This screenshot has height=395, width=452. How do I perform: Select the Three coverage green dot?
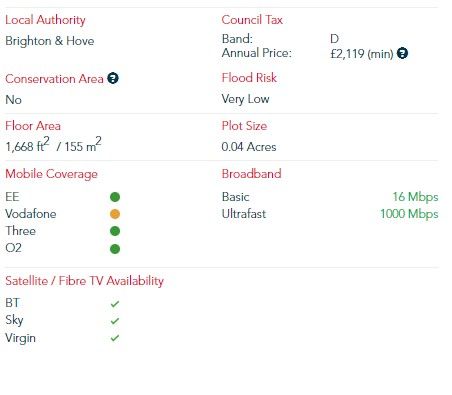pos(115,231)
